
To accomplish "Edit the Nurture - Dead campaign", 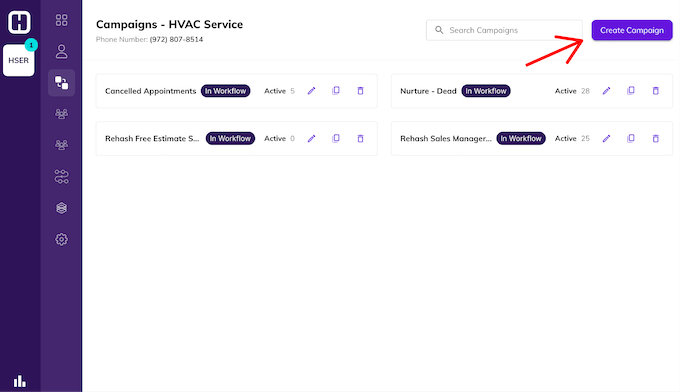I will (606, 91).
